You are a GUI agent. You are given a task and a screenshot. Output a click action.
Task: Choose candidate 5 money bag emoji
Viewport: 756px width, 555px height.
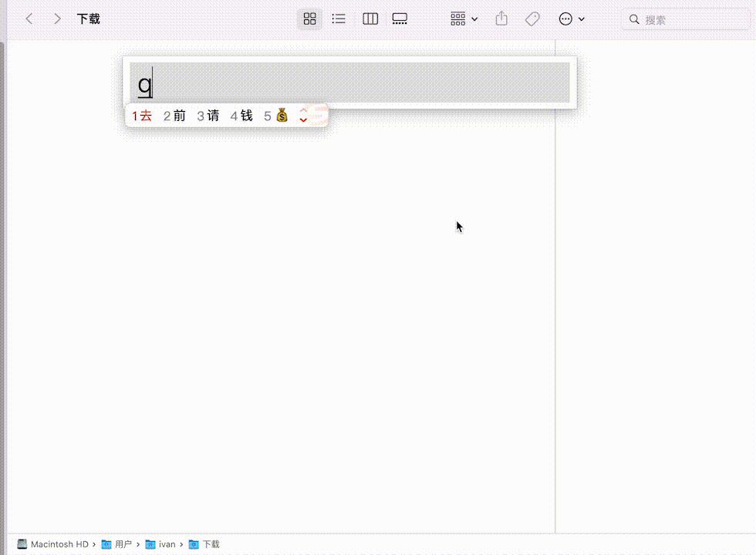pos(276,116)
